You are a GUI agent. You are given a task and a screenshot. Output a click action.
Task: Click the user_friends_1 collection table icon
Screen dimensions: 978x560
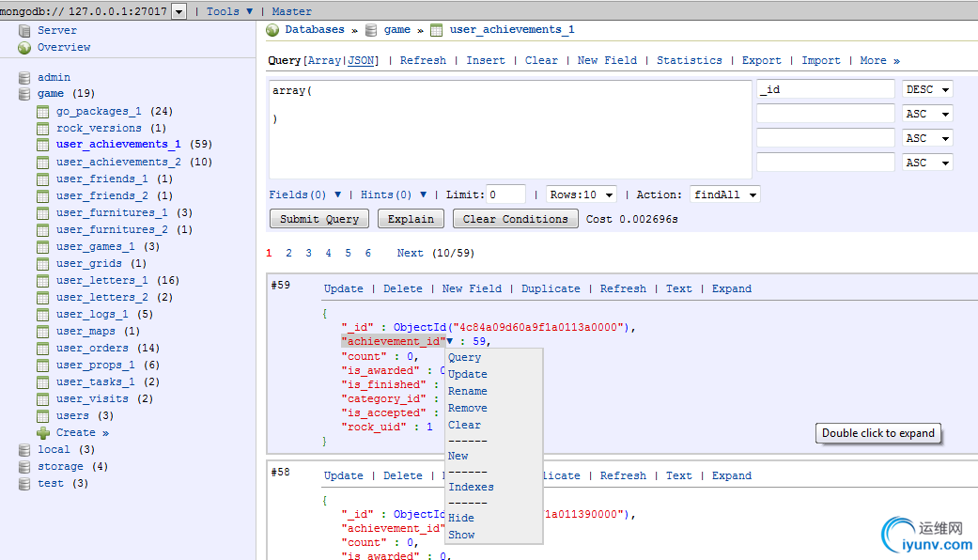point(42,179)
